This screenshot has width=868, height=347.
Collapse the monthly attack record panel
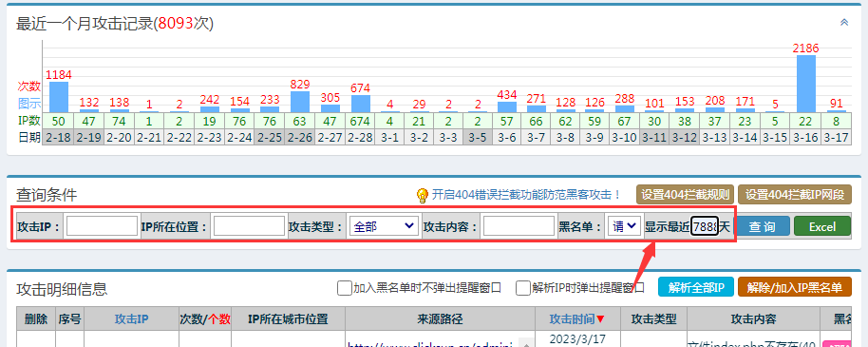click(844, 22)
